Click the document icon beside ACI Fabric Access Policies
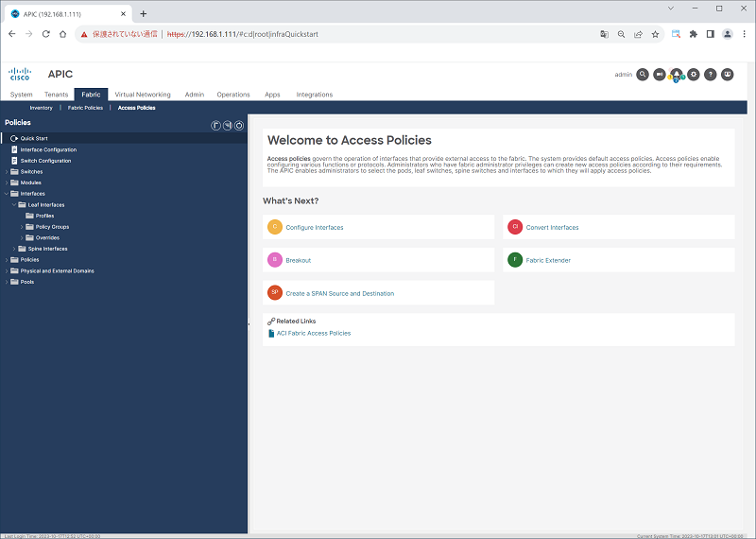This screenshot has height=539, width=756. 271,334
